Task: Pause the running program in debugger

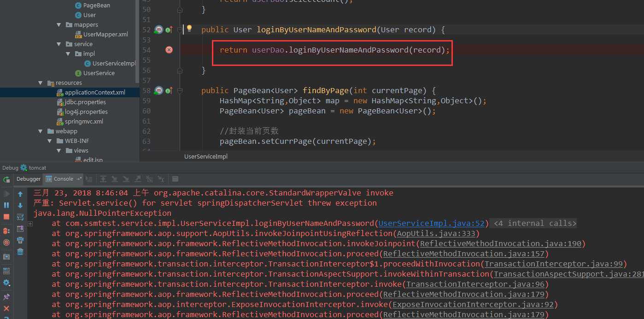Action: click(6, 205)
